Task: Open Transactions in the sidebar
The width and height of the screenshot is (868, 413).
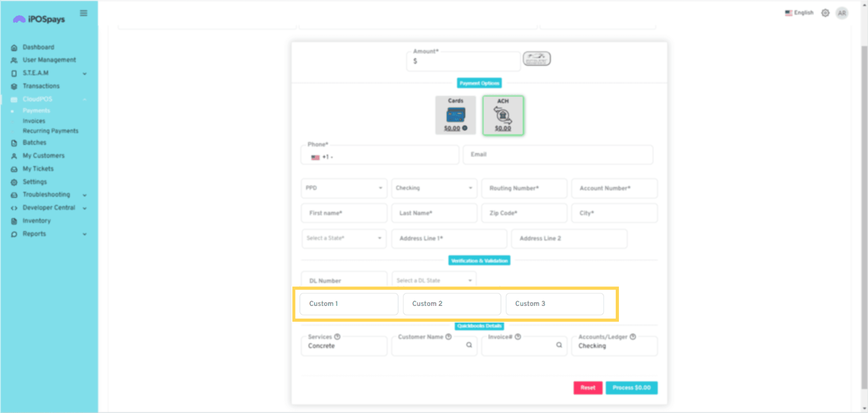Action: coord(41,86)
